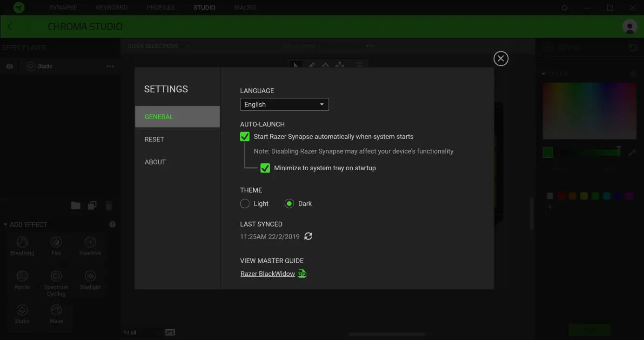Close the Settings dialog with X icon
644x340 pixels.
(x=501, y=59)
